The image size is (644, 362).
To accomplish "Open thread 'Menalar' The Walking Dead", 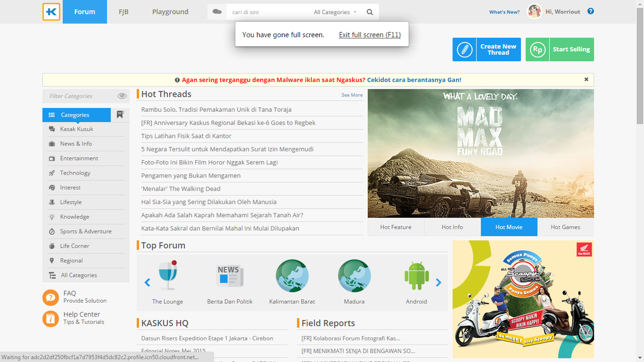I will (181, 189).
